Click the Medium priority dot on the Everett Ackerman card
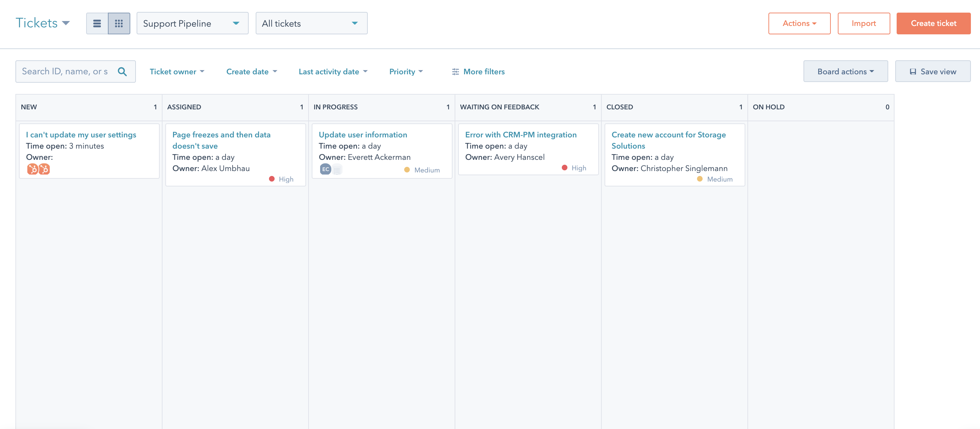The width and height of the screenshot is (980, 429). pyautogui.click(x=407, y=170)
